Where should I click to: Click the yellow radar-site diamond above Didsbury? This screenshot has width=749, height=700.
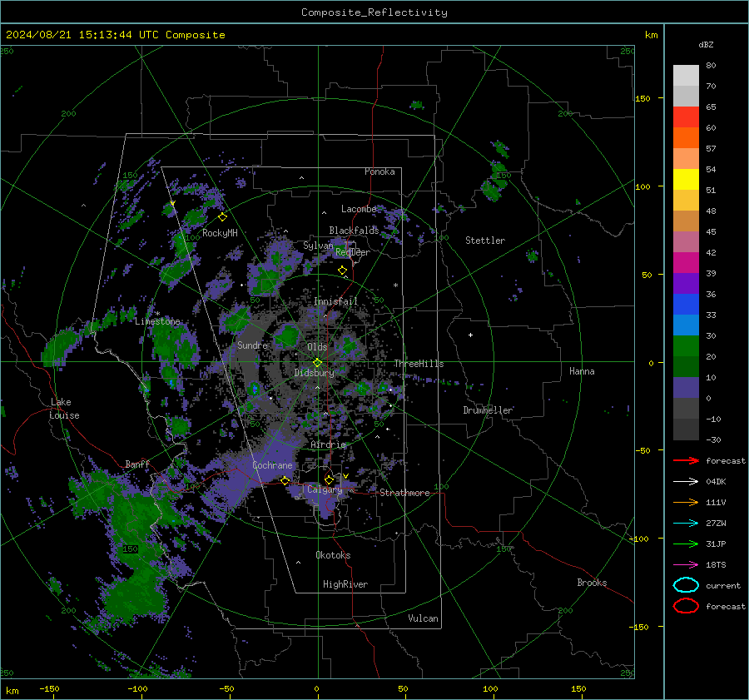[x=317, y=363]
